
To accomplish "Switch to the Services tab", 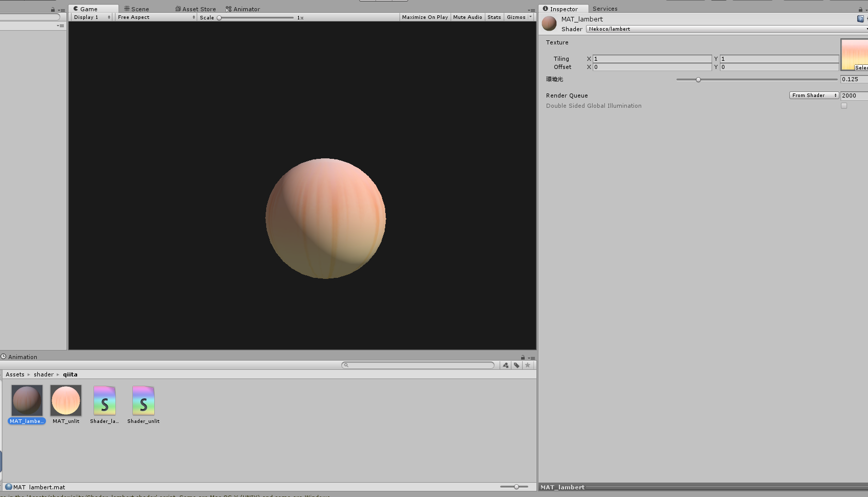I will click(x=605, y=9).
